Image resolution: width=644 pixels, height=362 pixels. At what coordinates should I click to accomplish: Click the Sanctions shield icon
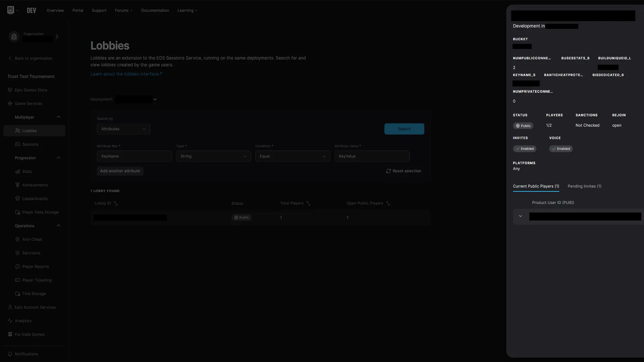(x=17, y=253)
